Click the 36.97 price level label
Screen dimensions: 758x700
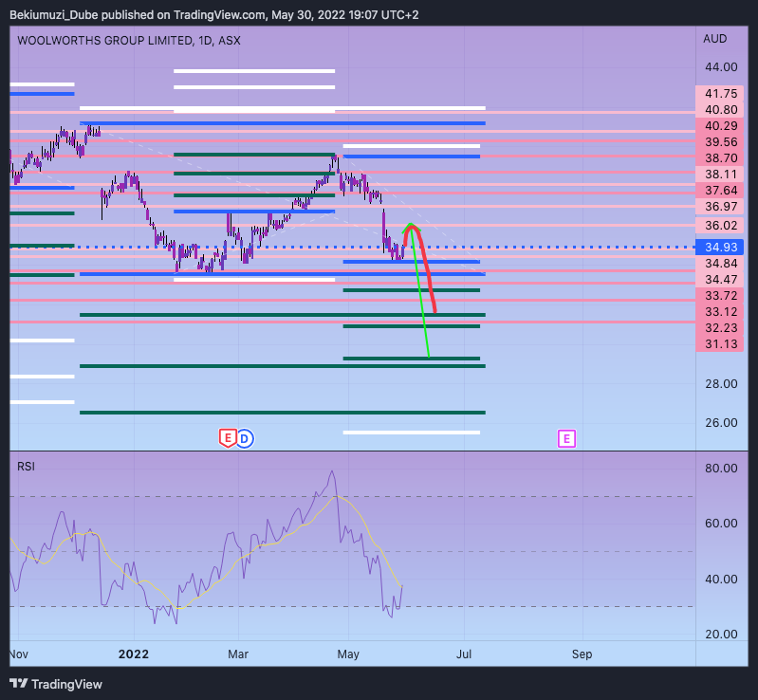click(719, 207)
